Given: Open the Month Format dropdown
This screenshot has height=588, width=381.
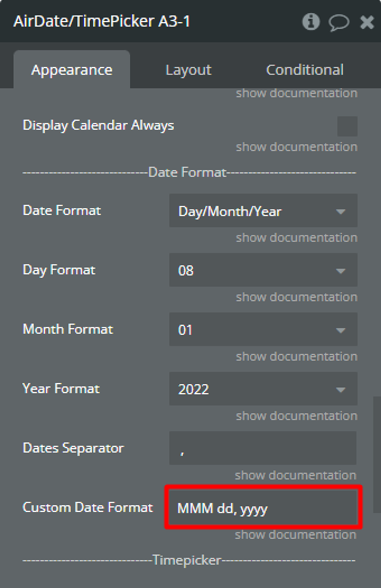Looking at the screenshot, I should 263,329.
